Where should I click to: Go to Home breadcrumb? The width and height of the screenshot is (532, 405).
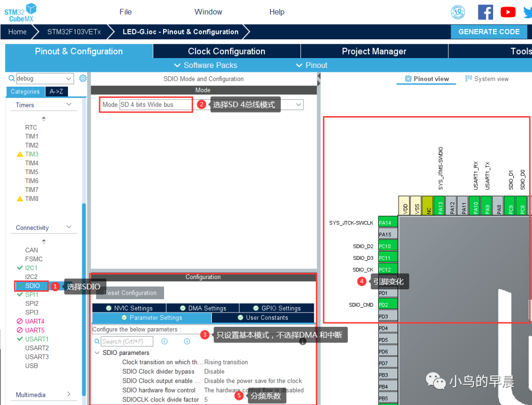point(17,32)
